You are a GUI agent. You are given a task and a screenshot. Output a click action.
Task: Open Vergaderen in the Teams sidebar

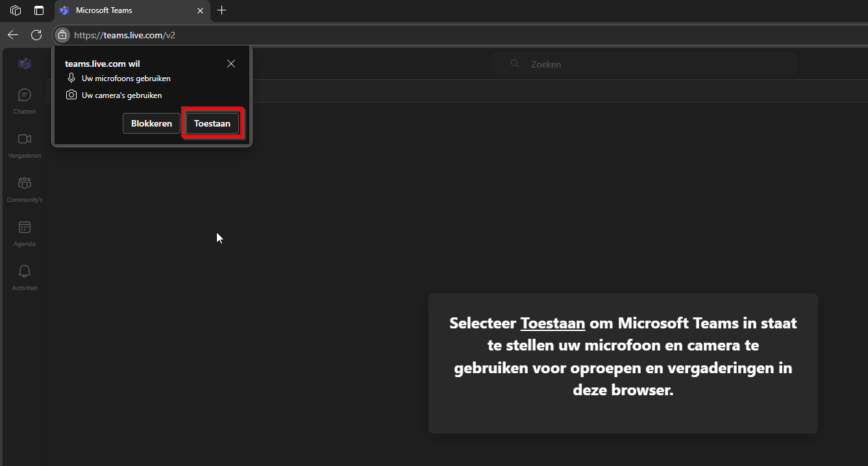[25, 145]
